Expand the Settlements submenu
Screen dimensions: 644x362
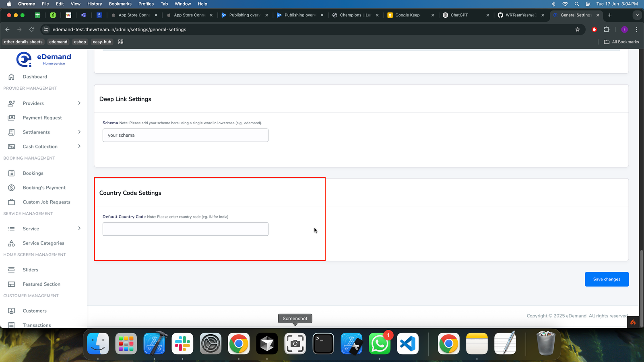coord(79,132)
